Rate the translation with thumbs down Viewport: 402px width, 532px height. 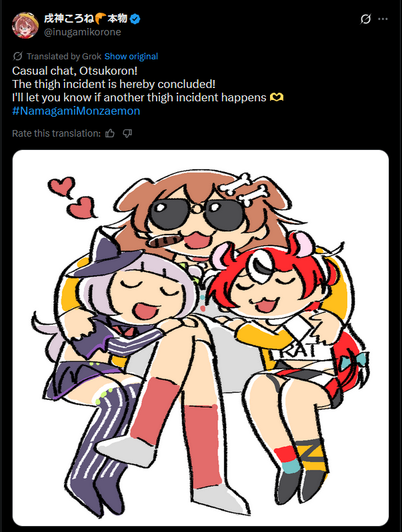coord(127,133)
